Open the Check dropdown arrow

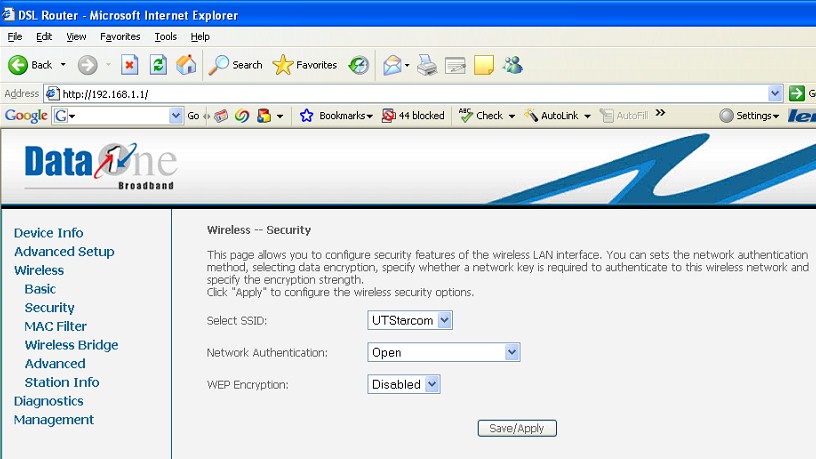pyautogui.click(x=512, y=116)
